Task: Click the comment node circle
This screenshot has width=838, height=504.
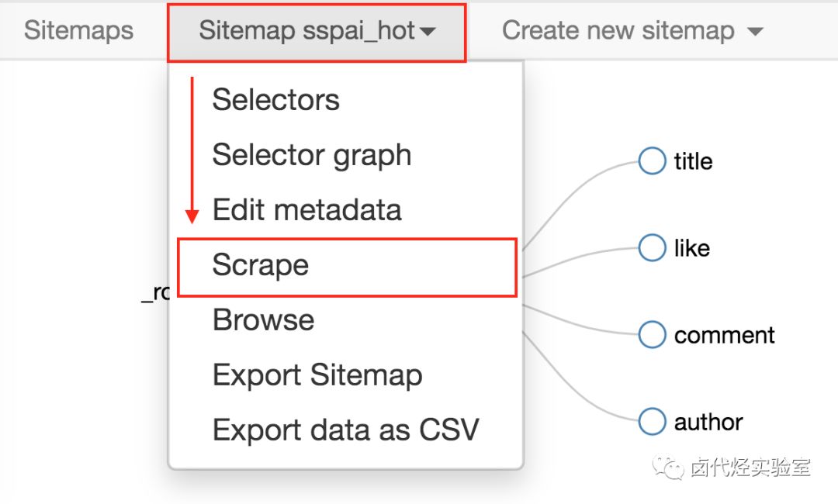Action: point(652,335)
